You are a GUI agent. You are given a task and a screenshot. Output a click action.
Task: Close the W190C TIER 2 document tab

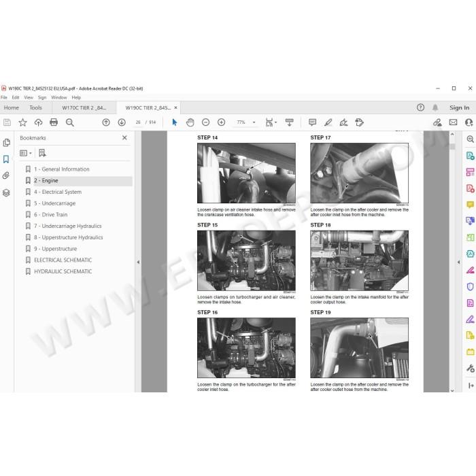click(x=175, y=107)
